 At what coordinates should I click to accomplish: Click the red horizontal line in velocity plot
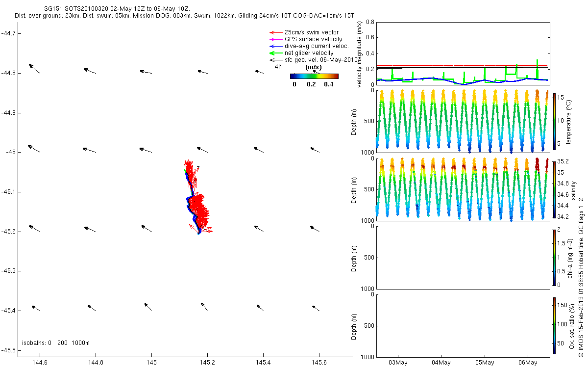[462, 65]
